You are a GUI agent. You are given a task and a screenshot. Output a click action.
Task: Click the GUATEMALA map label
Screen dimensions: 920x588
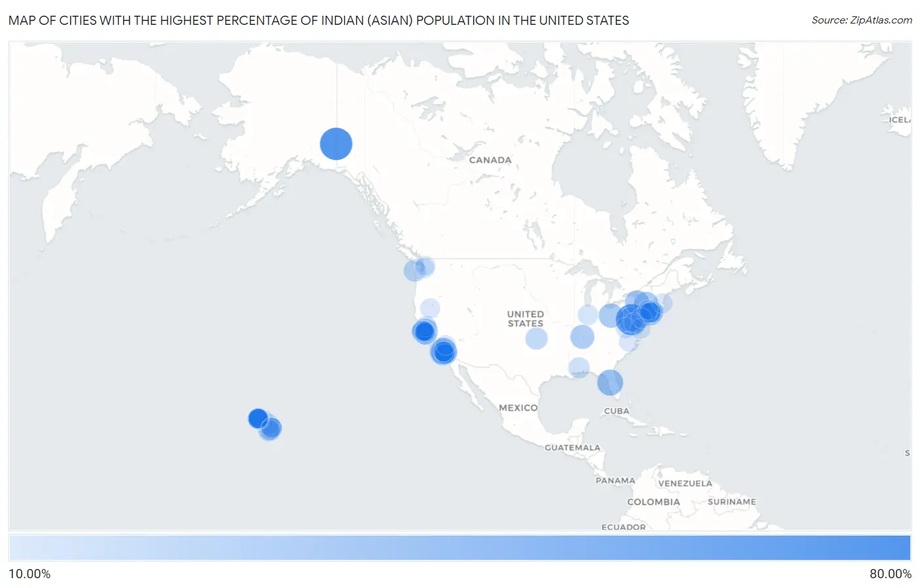(573, 447)
